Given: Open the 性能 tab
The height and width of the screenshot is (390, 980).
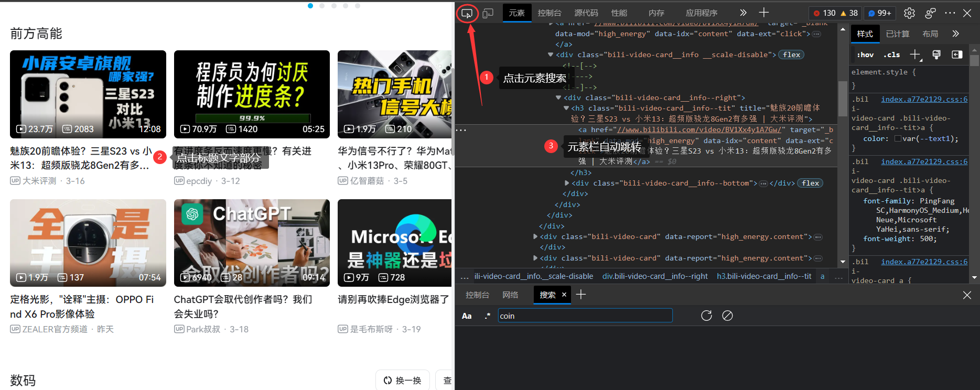Looking at the screenshot, I should [x=619, y=13].
